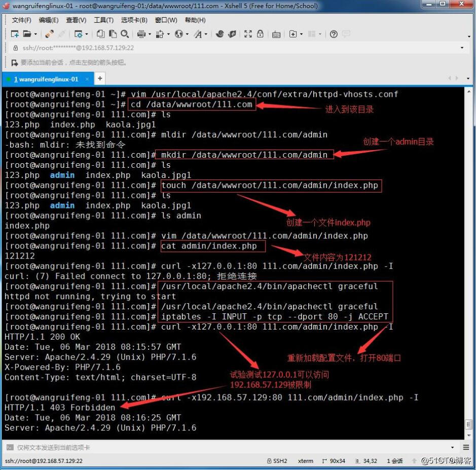This screenshot has width=476, height=470.
Task: Click the New session toolbar icon
Action: [15, 34]
